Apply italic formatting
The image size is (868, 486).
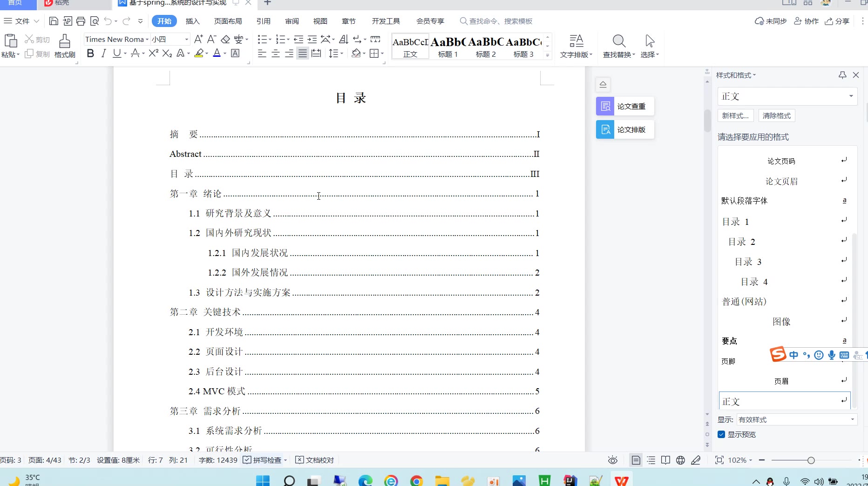(103, 54)
